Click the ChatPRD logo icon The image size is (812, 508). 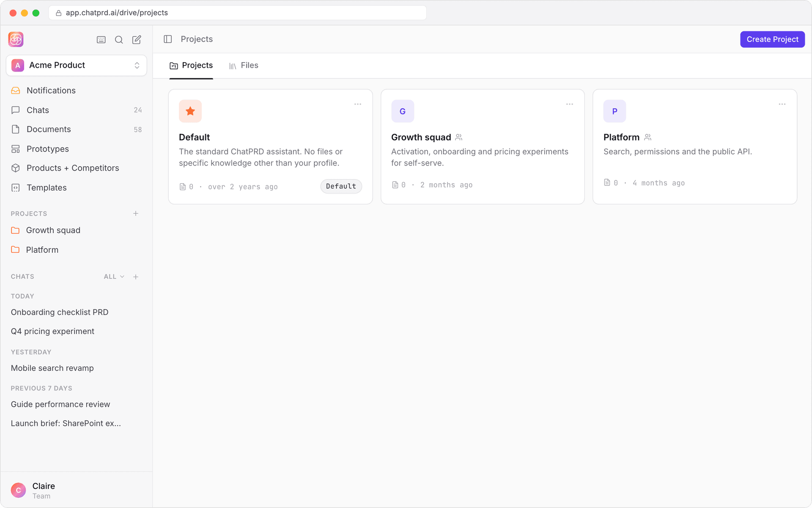pyautogui.click(x=16, y=39)
